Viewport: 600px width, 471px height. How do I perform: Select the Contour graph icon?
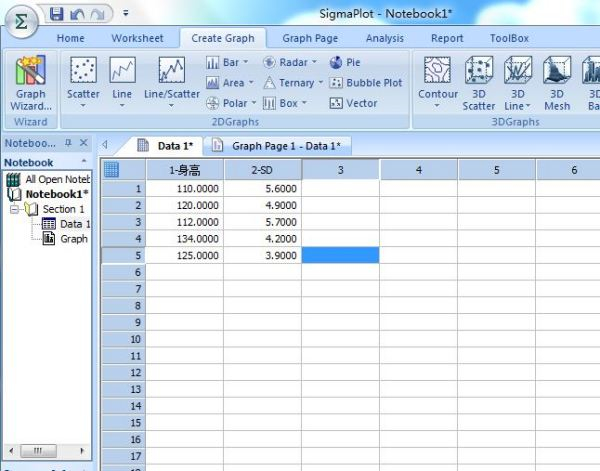pyautogui.click(x=437, y=80)
